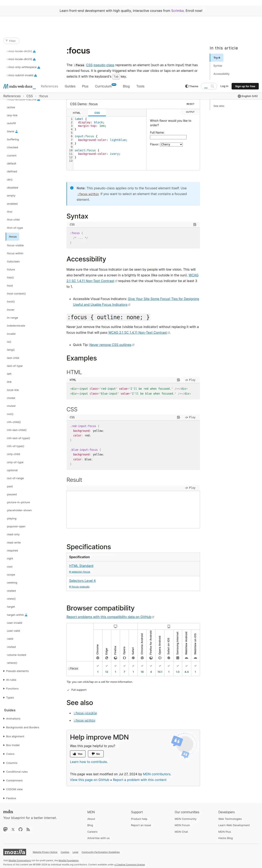Click the Mastodon icon in footer
This screenshot has width=262, height=868.
point(5,829)
